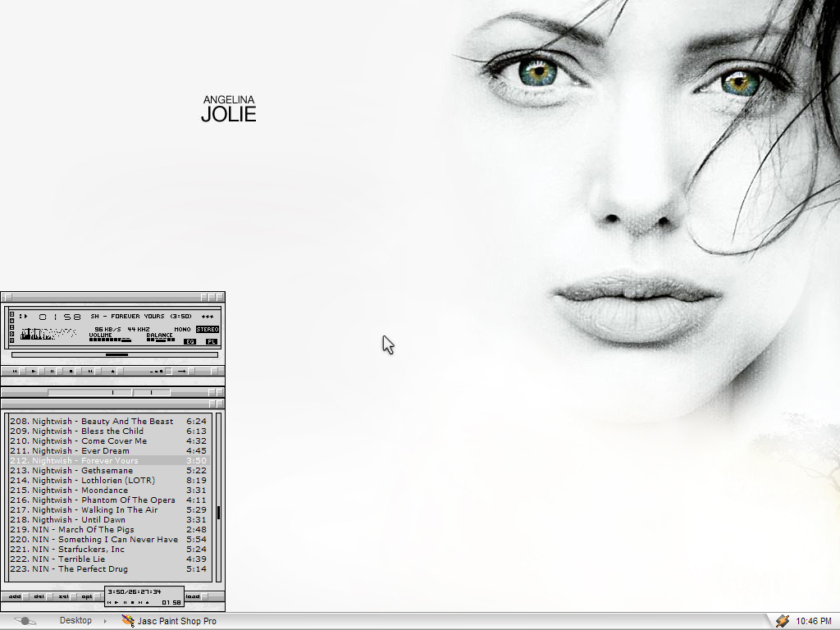The image size is (840, 630).
Task: Click eject in playlist mini controls
Action: point(148,603)
